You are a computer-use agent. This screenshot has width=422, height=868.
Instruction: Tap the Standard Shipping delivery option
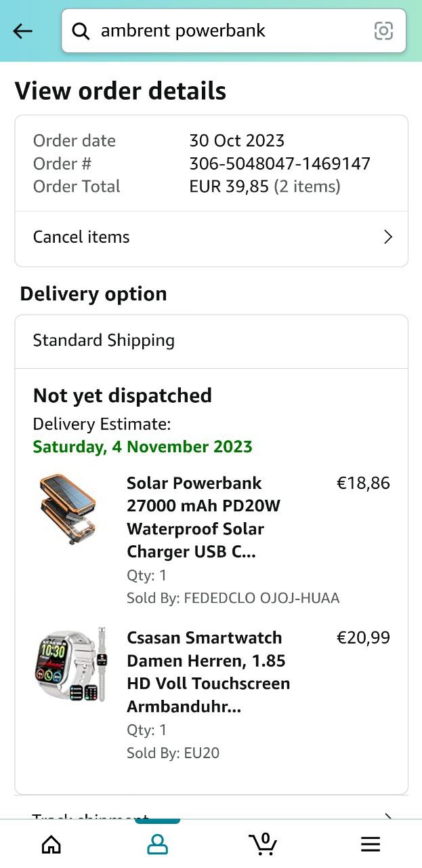coord(104,340)
